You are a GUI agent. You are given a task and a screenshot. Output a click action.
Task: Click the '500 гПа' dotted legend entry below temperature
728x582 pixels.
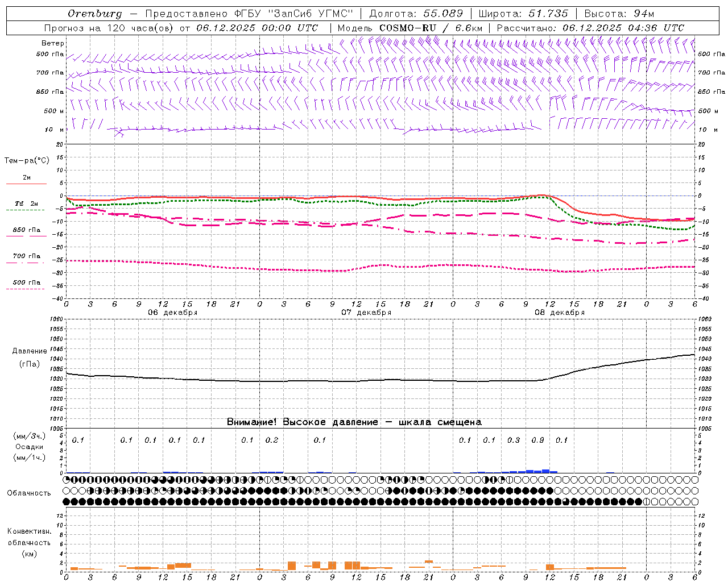click(26, 282)
